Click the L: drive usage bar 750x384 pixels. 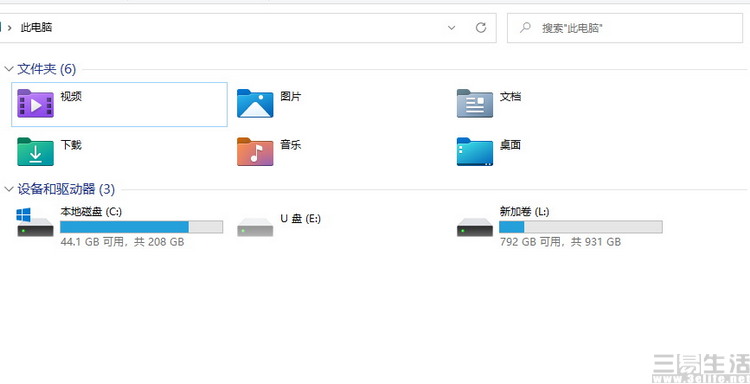[581, 227]
